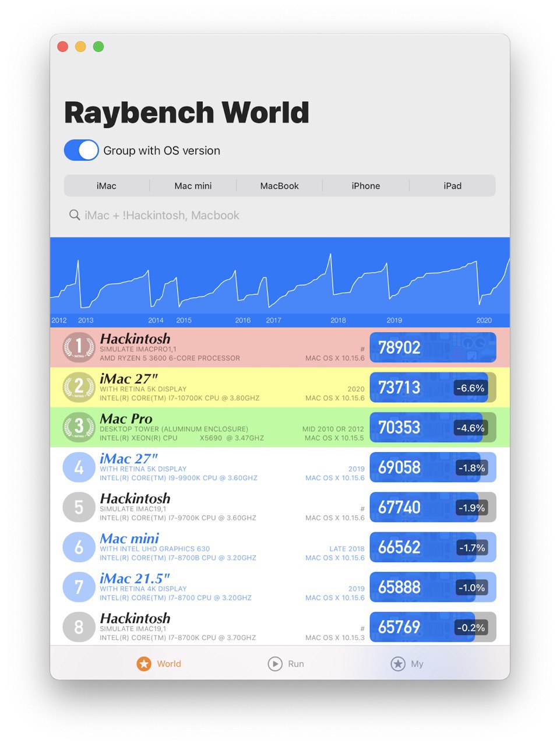Viewport: 560px width, 746px height.
Task: Open the Run tab play icon
Action: click(275, 663)
